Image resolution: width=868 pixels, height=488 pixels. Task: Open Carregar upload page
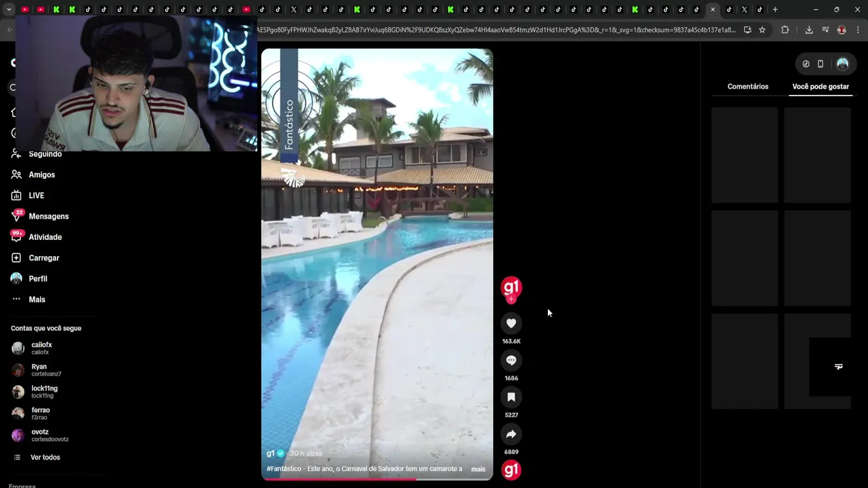point(43,258)
